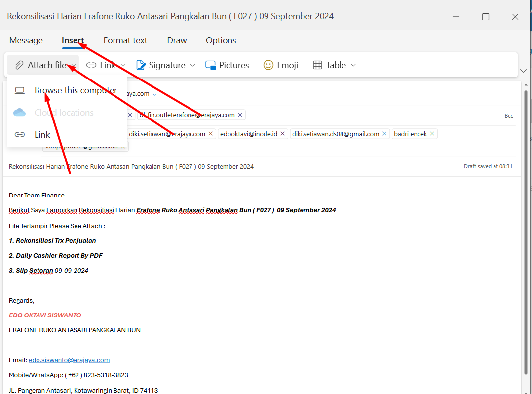
Task: Open the Signature pen icon
Action: tap(141, 65)
